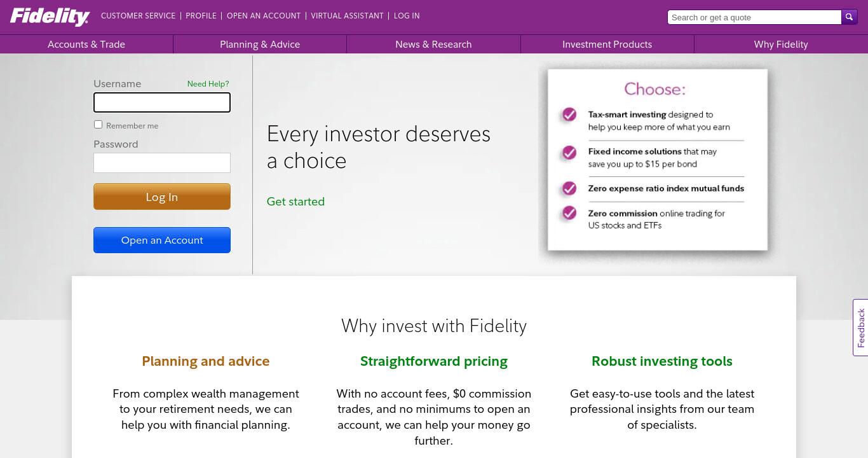Focus the Password input field
This screenshot has width=868, height=458.
click(x=162, y=163)
